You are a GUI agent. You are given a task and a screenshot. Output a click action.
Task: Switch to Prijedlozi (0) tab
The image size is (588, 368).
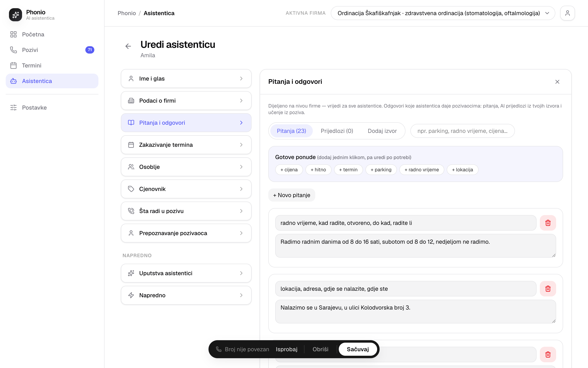point(337,131)
